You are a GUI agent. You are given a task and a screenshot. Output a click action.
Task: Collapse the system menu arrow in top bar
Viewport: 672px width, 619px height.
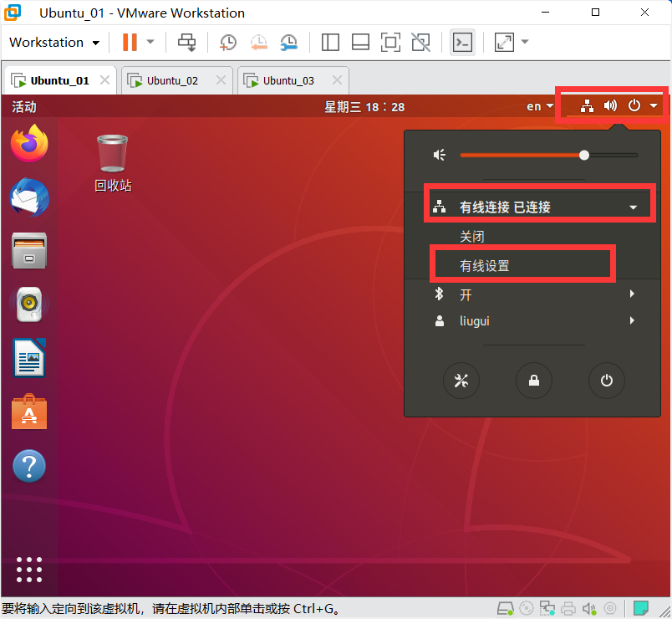point(654,105)
